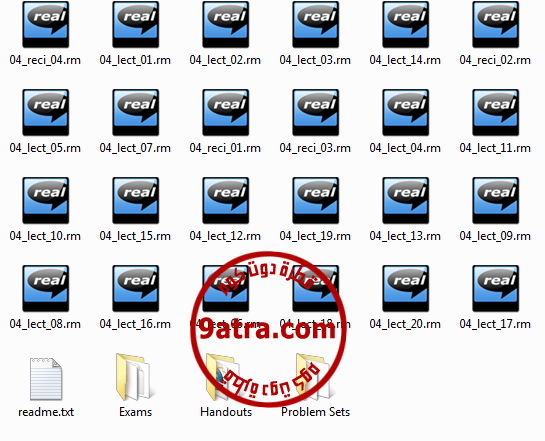545x441 pixels.
Task: Select the 04_lect_08.rm real icon
Action: 46,288
